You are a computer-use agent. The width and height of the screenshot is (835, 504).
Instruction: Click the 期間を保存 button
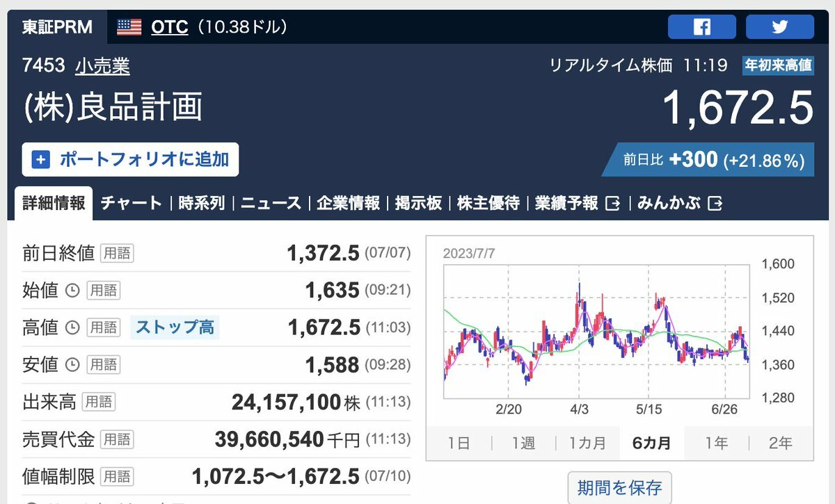point(620,487)
